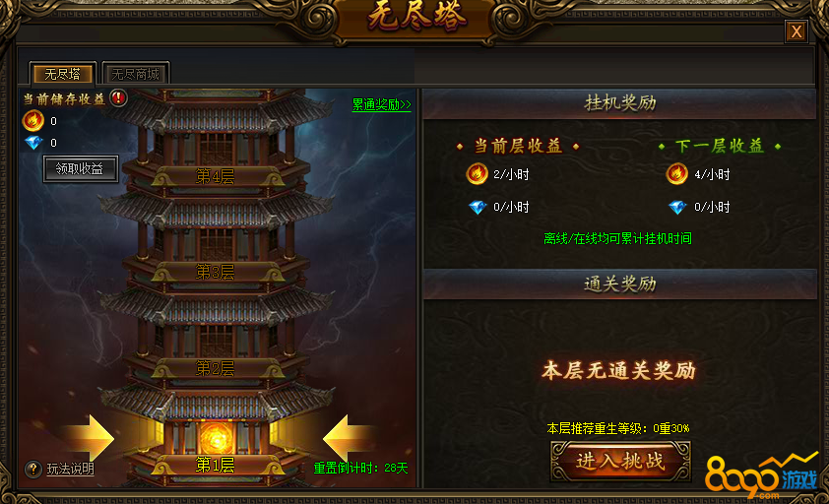The image size is (829, 504).
Task: Select the glowing orb on floor 1
Action: pyautogui.click(x=216, y=438)
